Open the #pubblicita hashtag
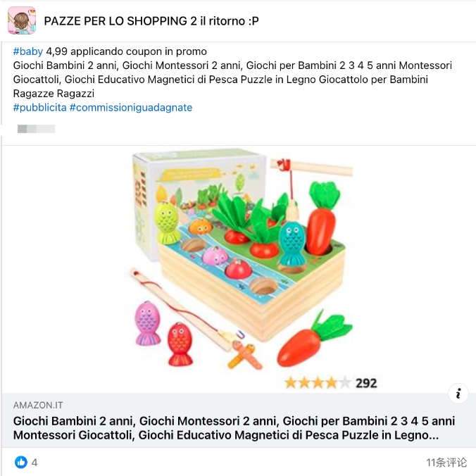This screenshot has height=476, width=476. 39,108
